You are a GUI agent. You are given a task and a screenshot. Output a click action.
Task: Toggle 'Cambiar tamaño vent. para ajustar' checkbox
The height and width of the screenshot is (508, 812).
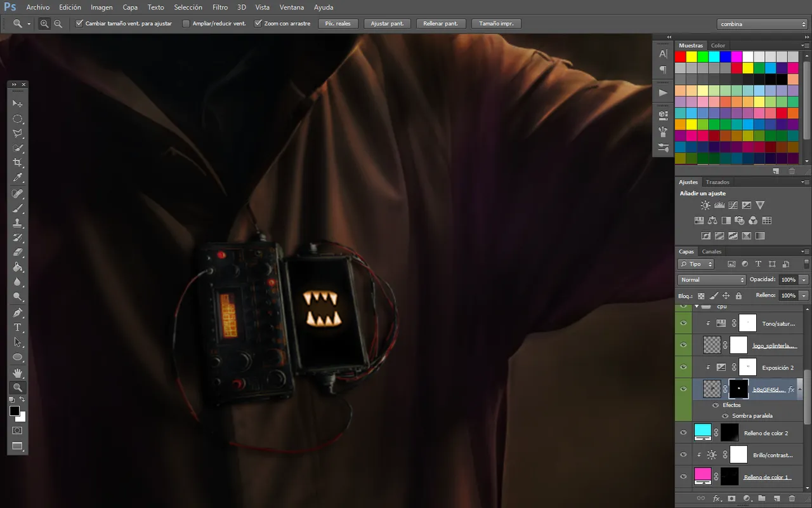[79, 23]
